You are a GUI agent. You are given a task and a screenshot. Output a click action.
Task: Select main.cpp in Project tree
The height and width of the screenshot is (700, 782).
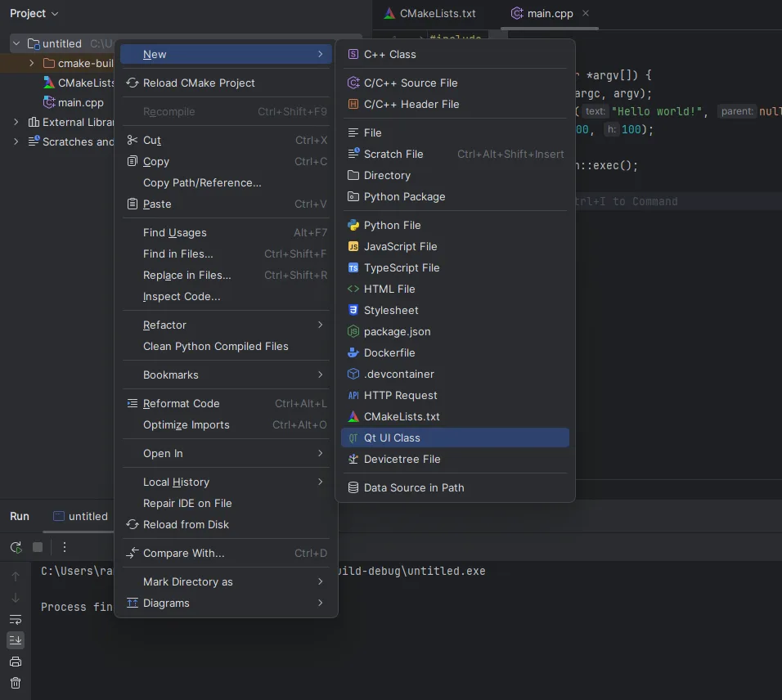tap(74, 103)
